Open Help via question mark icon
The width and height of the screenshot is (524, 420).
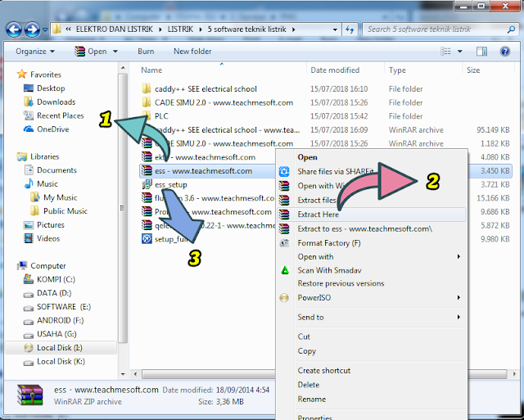tap(505, 52)
